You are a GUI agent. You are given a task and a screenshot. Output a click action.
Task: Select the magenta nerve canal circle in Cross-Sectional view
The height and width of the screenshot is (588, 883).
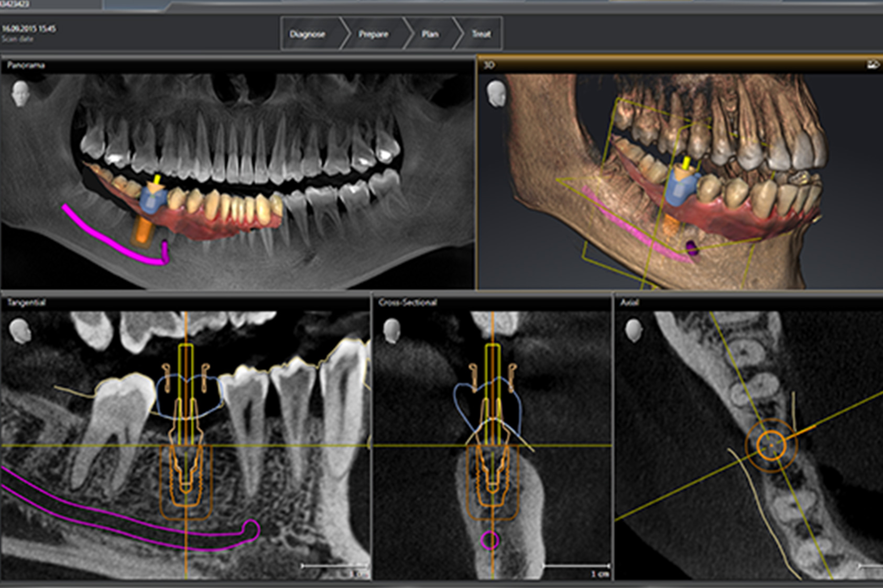coord(490,540)
